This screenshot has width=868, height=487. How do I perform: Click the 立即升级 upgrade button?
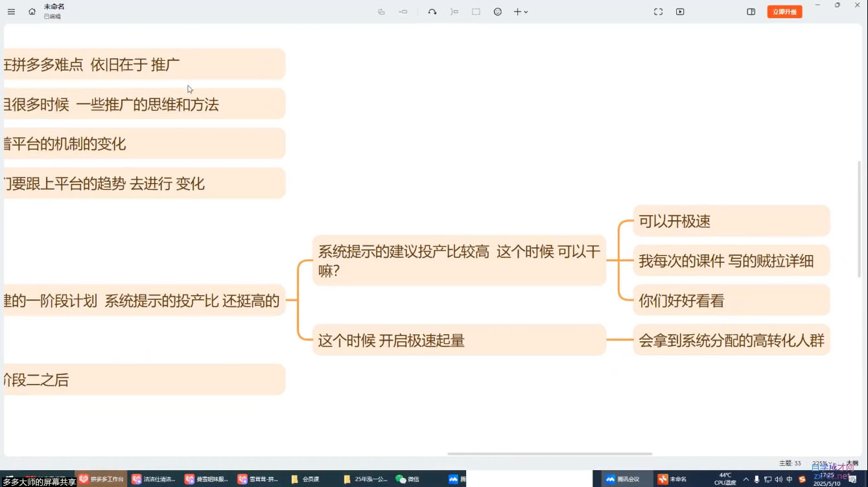(784, 12)
